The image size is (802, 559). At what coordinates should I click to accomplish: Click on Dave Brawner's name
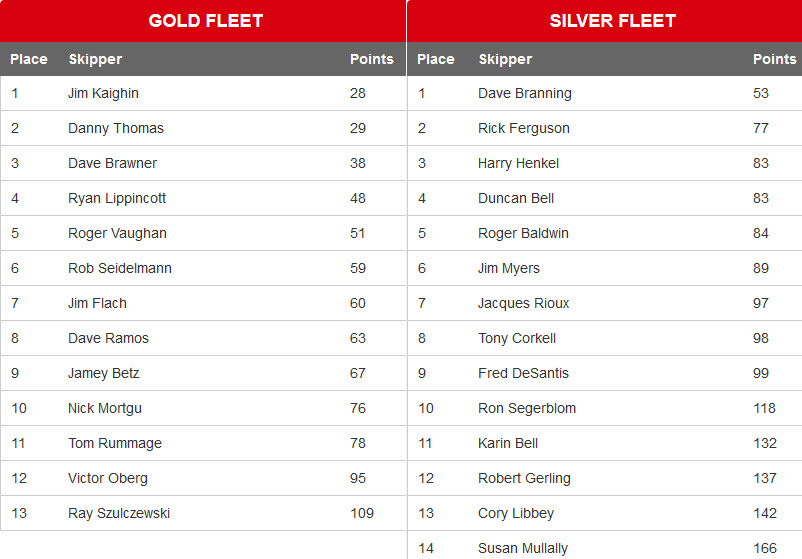click(112, 163)
